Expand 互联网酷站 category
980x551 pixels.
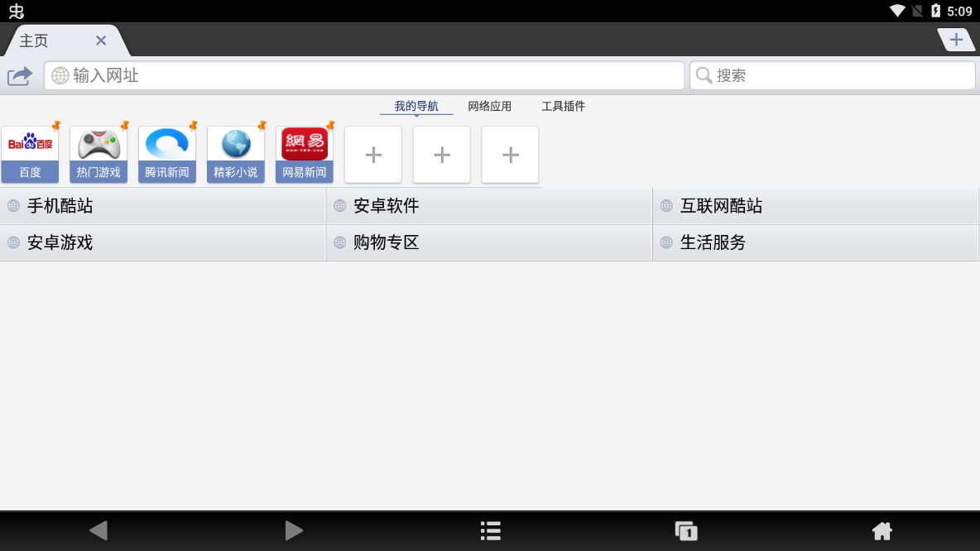coord(815,206)
